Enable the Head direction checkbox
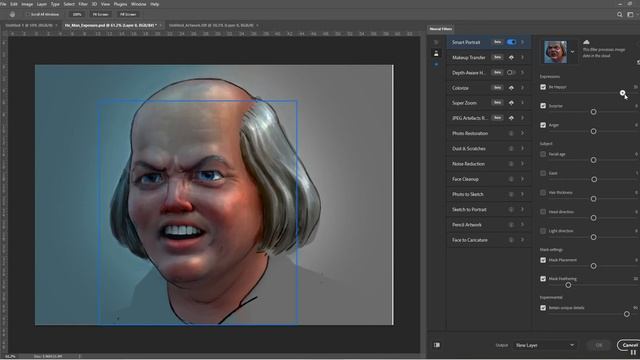640x360 pixels. [x=543, y=212]
